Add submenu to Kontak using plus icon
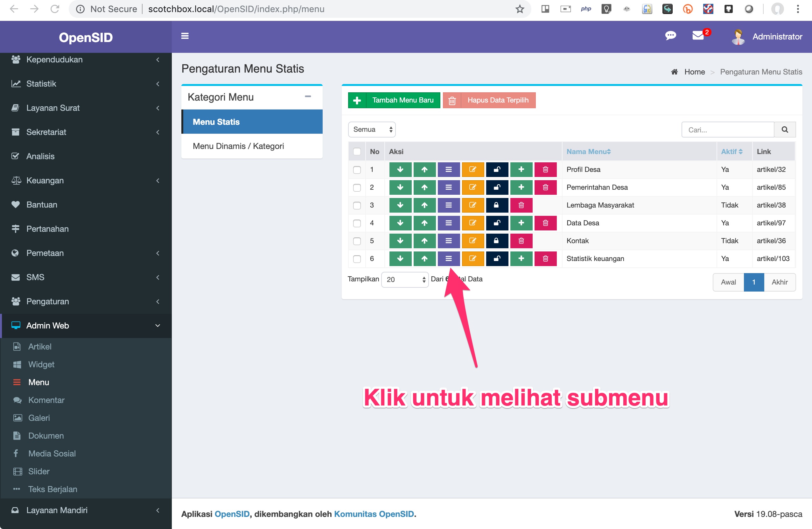Viewport: 812px width, 529px height. pos(521,241)
